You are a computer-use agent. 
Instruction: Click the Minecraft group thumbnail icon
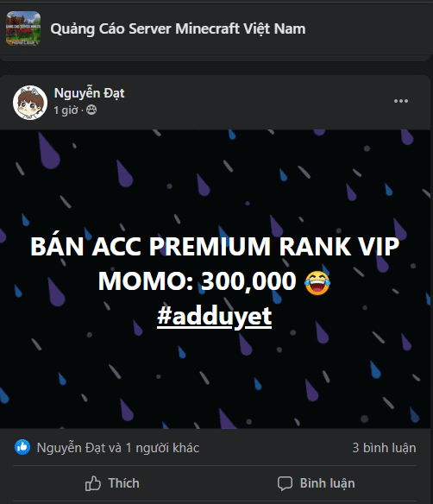click(x=23, y=28)
